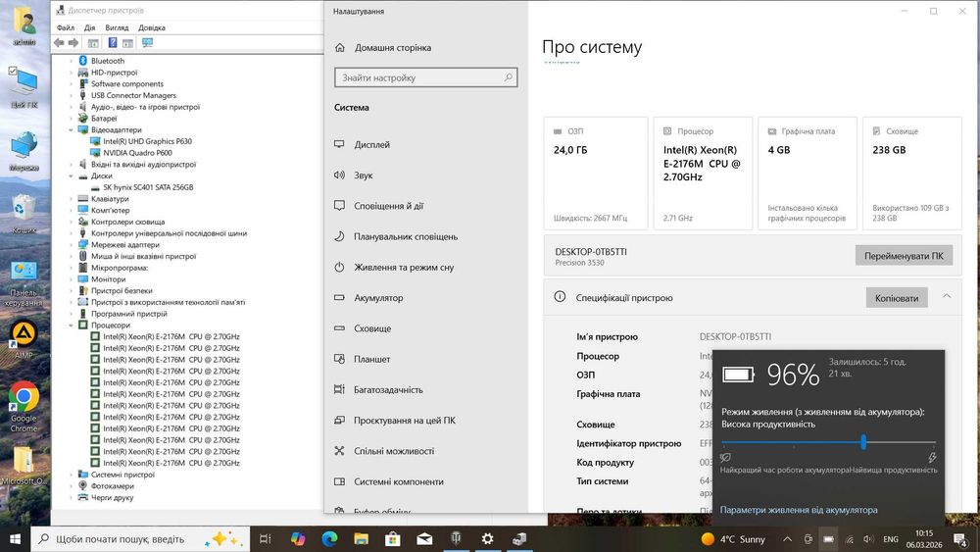
Task: Click the AIMP desktop icon
Action: point(24,339)
